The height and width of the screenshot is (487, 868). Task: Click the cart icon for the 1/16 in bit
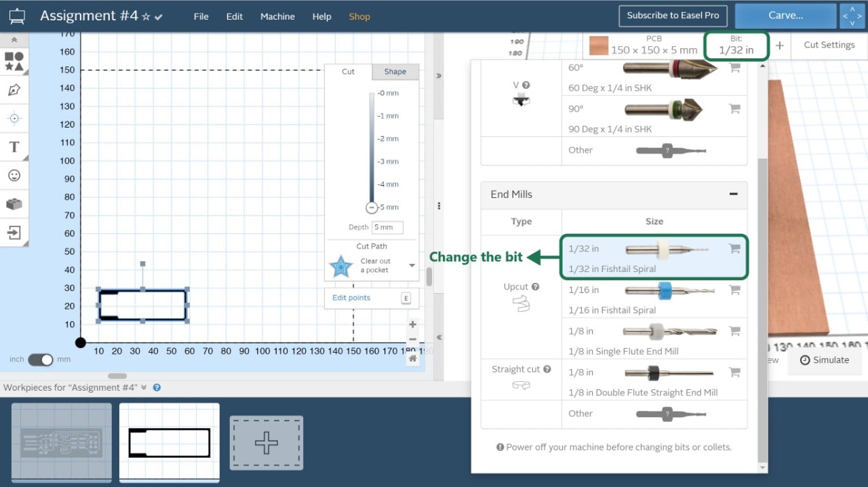pyautogui.click(x=734, y=290)
